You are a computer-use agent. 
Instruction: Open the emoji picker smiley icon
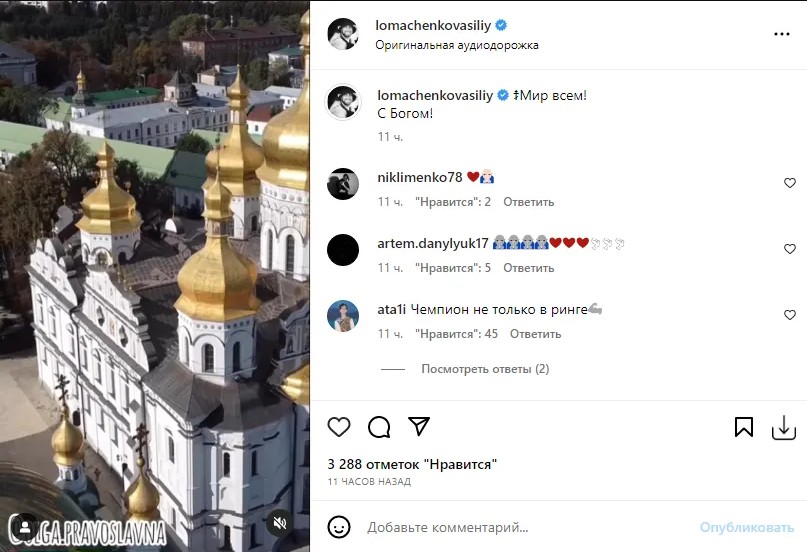339,527
